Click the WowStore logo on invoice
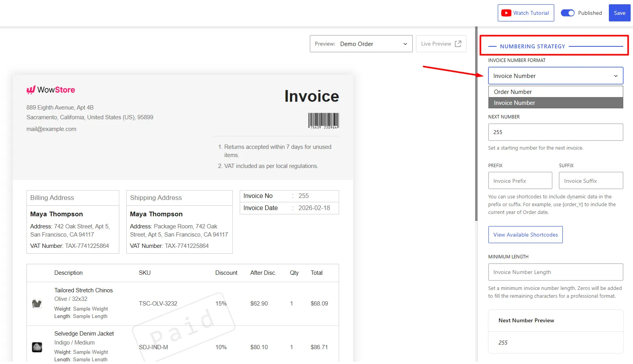Screen dimensions: 633x364 tap(51, 90)
